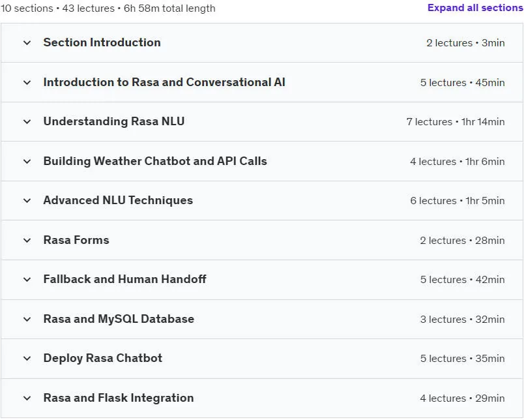
Task: Click the '2 lectures • 3min' text
Action: (465, 43)
